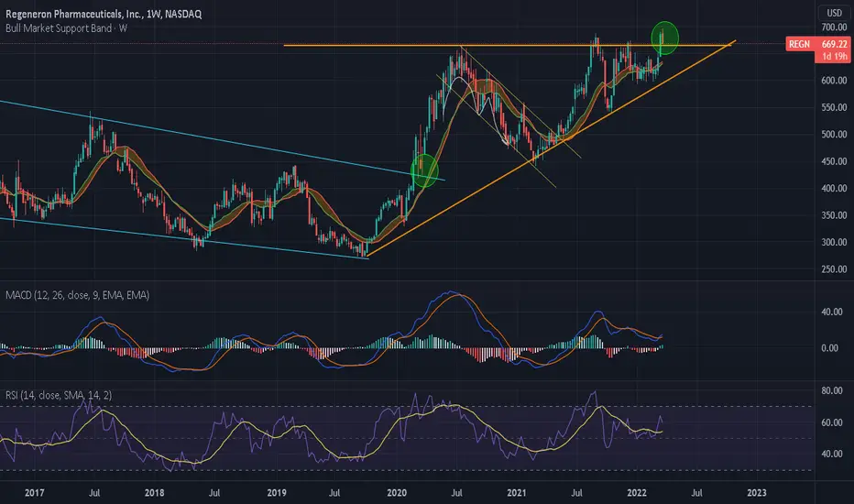
Task: Click the RSI 60.00 scale label
Action: pyautogui.click(x=831, y=422)
